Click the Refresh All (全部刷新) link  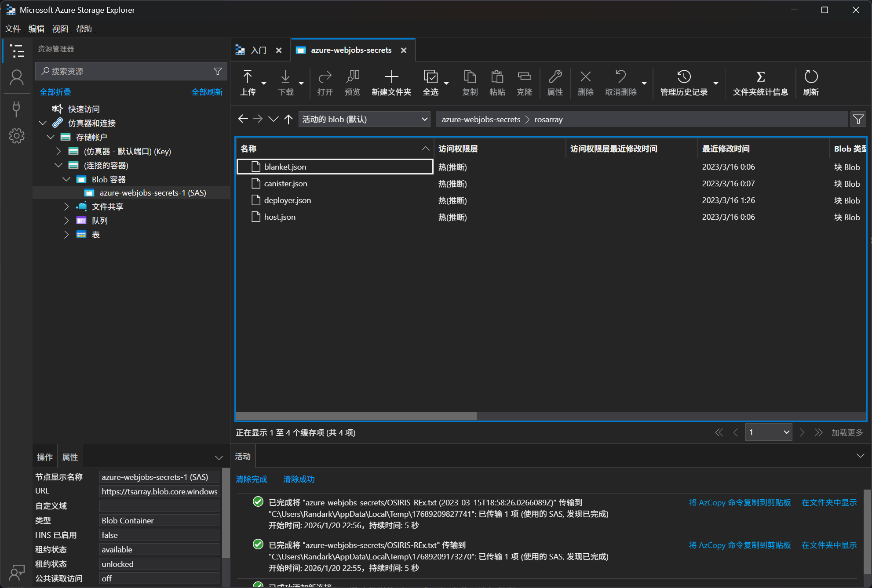(x=207, y=92)
